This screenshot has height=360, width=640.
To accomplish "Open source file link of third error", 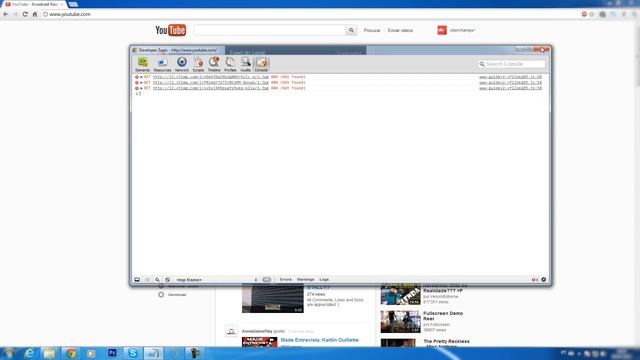I will click(510, 88).
